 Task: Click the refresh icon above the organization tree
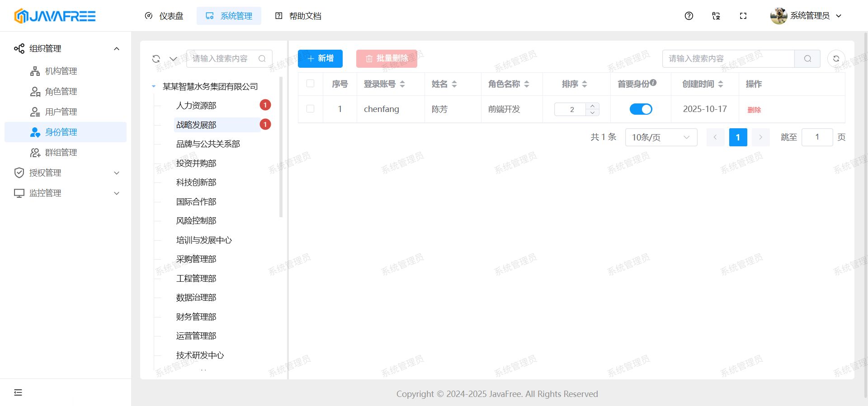(156, 59)
